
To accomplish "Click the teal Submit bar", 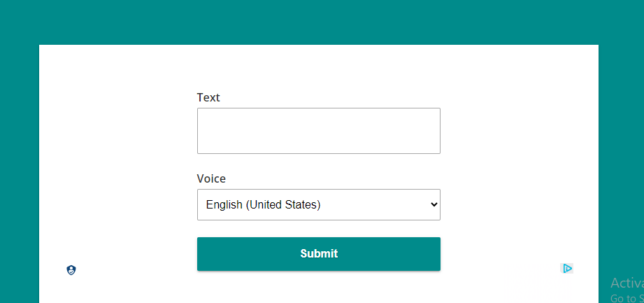I will tap(318, 253).
